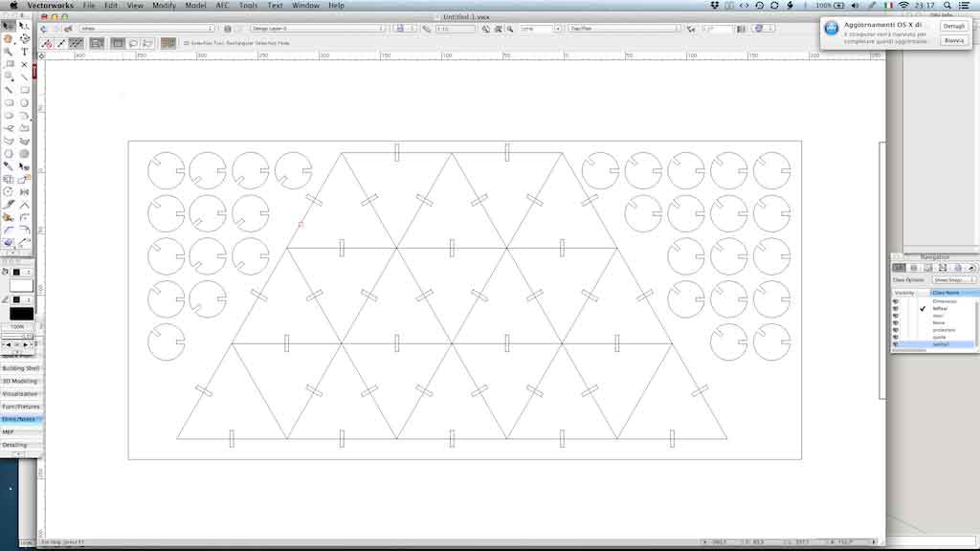
Task: Select the Arc tool
Action: click(24, 116)
